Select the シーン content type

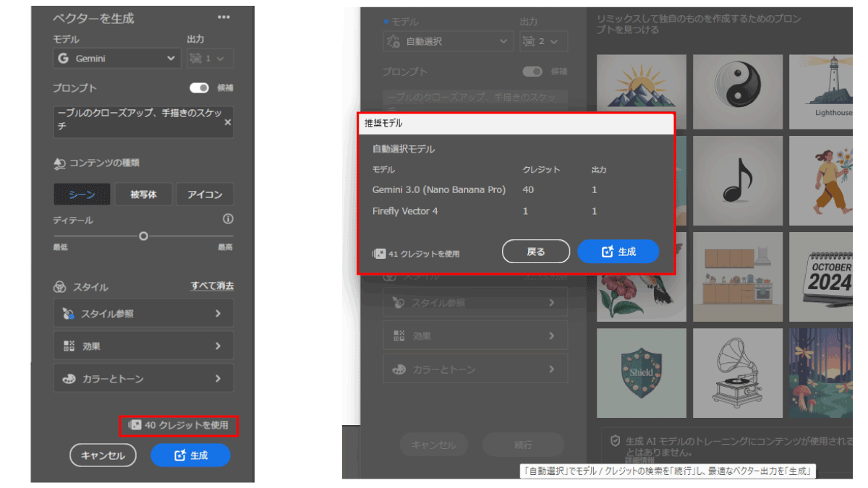click(82, 194)
